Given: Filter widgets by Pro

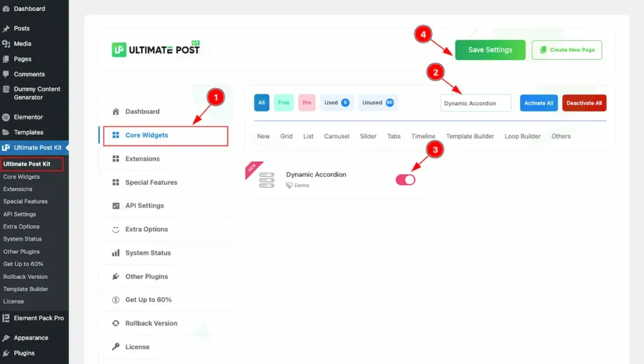Looking at the screenshot, I should point(307,103).
